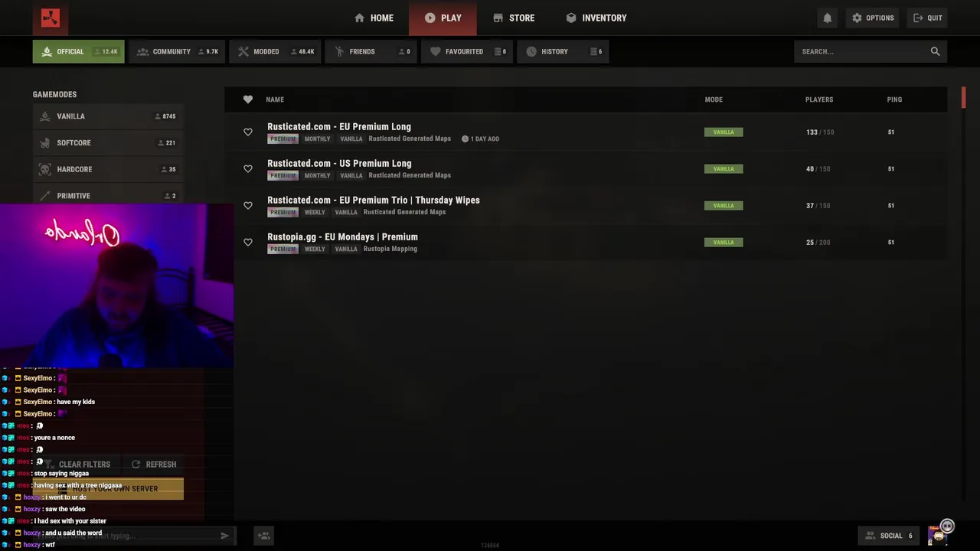Favourite Rusticated EU Premium Trio server
980x551 pixels.
pyautogui.click(x=248, y=206)
